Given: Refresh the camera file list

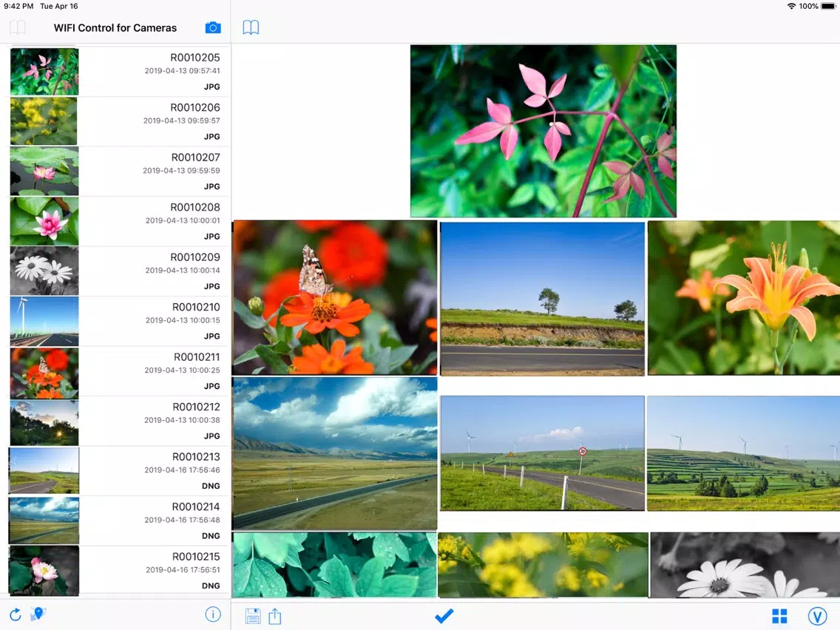Looking at the screenshot, I should tap(16, 614).
